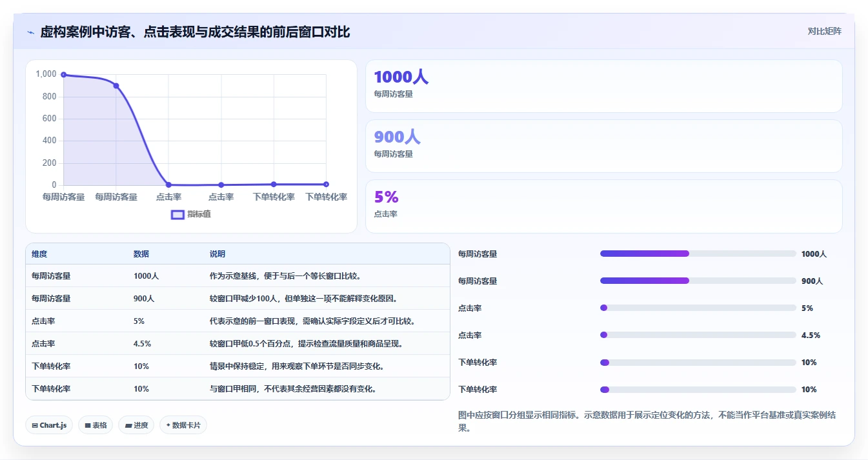Click the 说明 table column header
868x460 pixels.
(x=217, y=254)
